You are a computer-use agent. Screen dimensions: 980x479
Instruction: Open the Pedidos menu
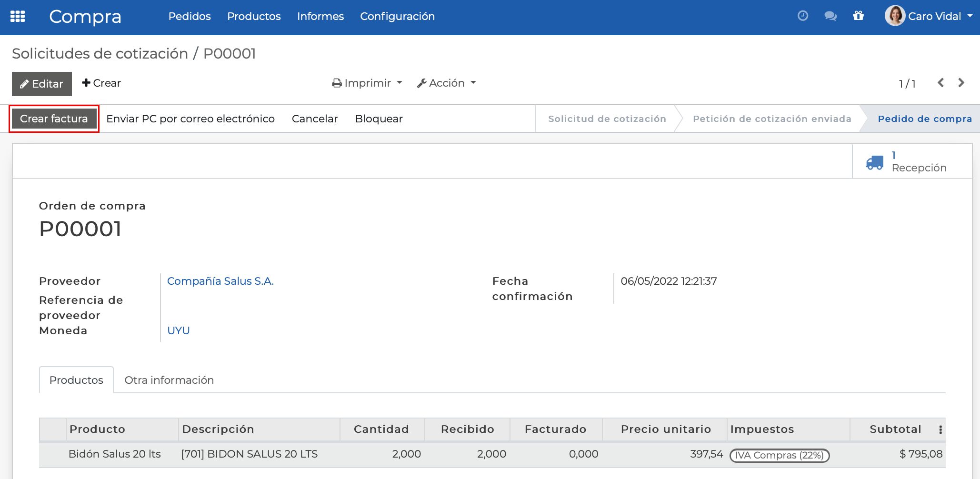[x=189, y=16]
